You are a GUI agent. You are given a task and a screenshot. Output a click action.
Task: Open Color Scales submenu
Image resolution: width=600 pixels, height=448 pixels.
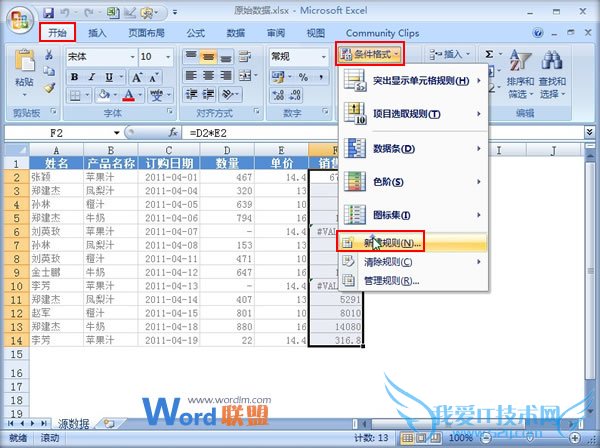pyautogui.click(x=413, y=182)
